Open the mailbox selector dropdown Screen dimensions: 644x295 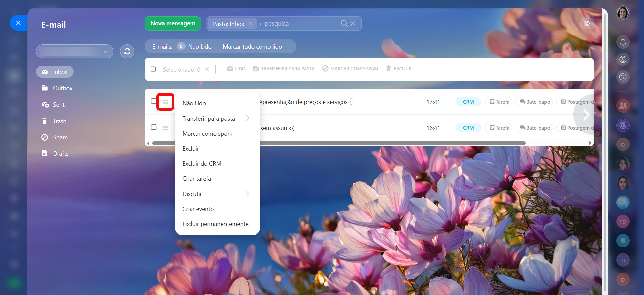(74, 51)
